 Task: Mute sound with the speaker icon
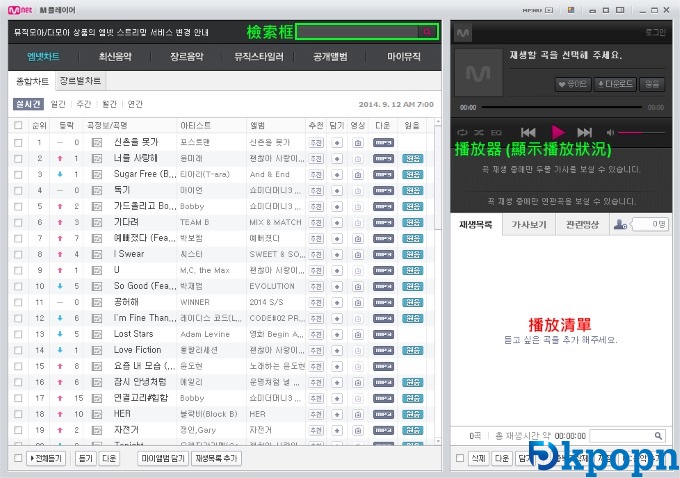point(610,132)
